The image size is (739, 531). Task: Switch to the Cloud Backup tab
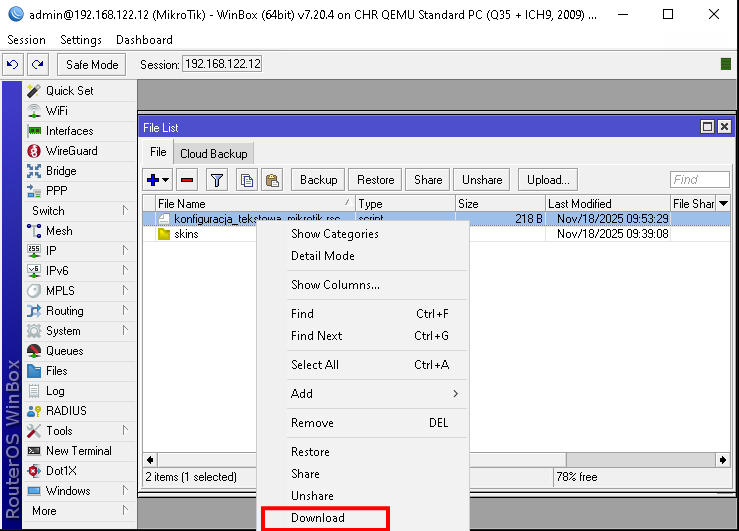213,154
